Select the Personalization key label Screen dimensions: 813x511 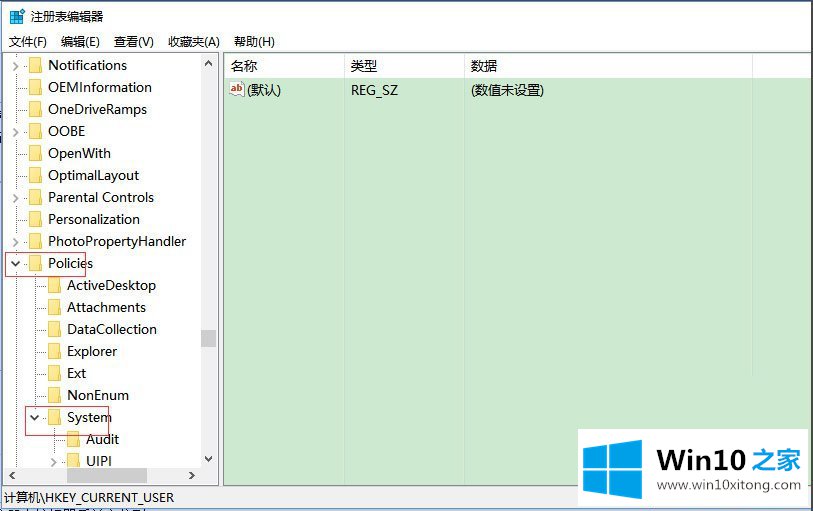coord(94,219)
